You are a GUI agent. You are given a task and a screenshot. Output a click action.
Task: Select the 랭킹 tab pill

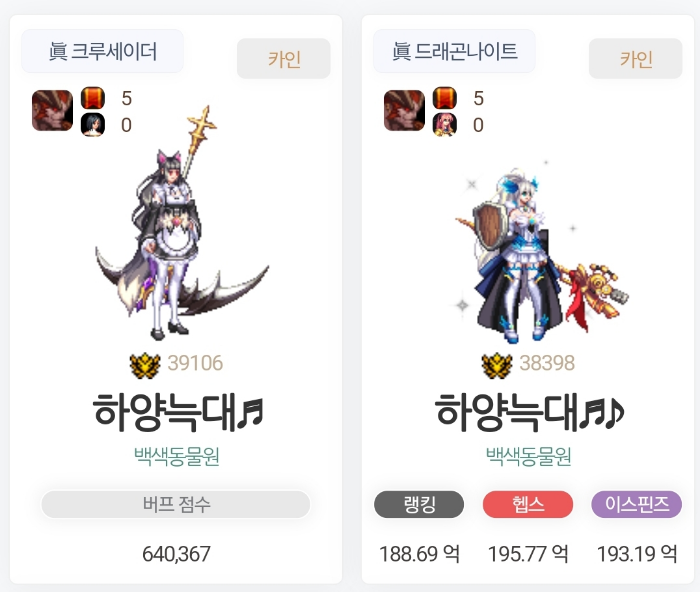[x=419, y=504]
